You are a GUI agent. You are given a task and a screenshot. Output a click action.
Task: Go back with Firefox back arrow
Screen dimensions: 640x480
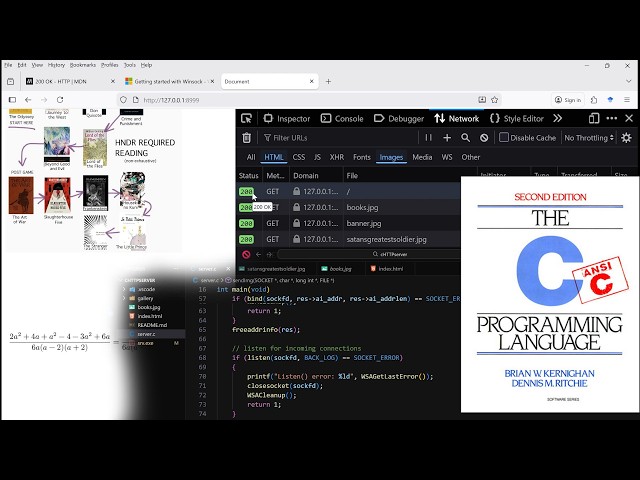(x=28, y=100)
